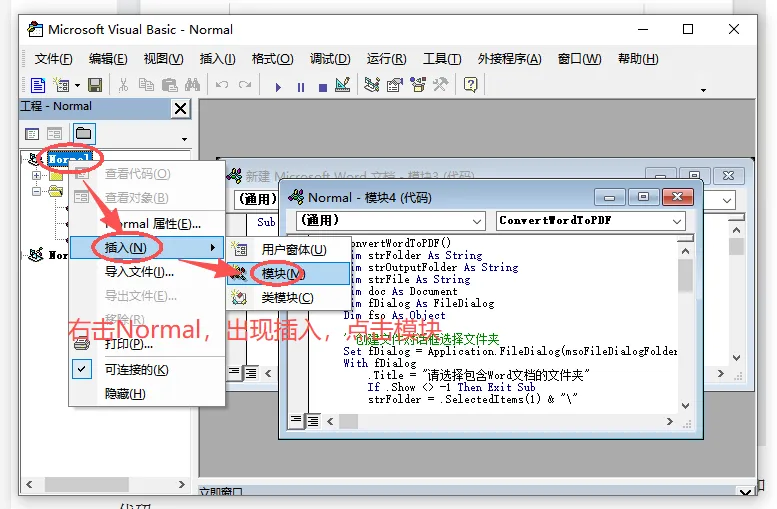
Task: Toggle Design Mode icon in the toolbar
Action: 343,85
